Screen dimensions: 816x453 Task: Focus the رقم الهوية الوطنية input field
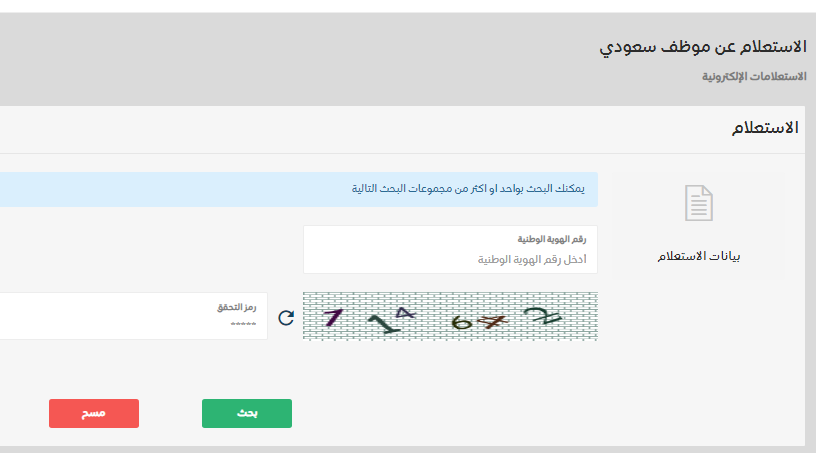(x=450, y=260)
